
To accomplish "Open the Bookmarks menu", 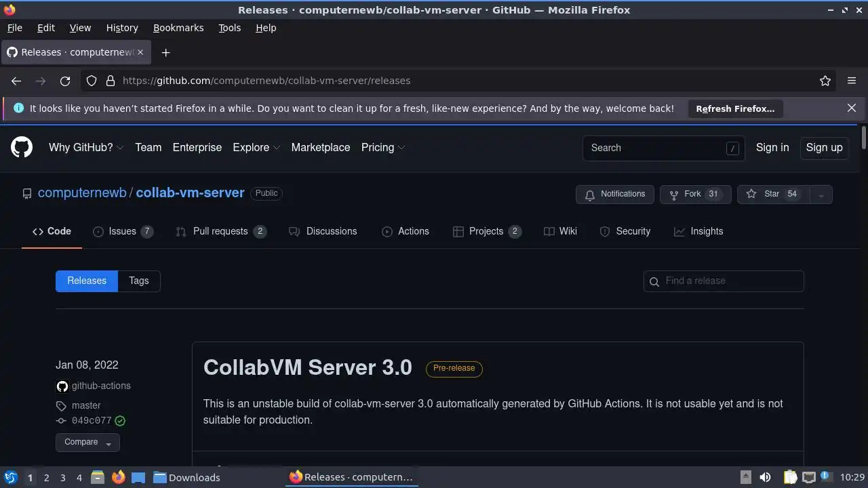I will click(x=178, y=28).
